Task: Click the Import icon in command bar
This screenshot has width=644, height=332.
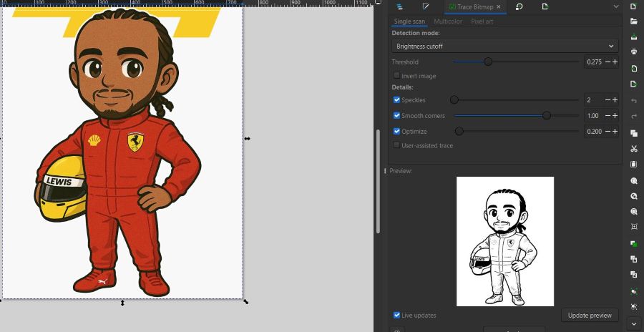Action: [634, 69]
